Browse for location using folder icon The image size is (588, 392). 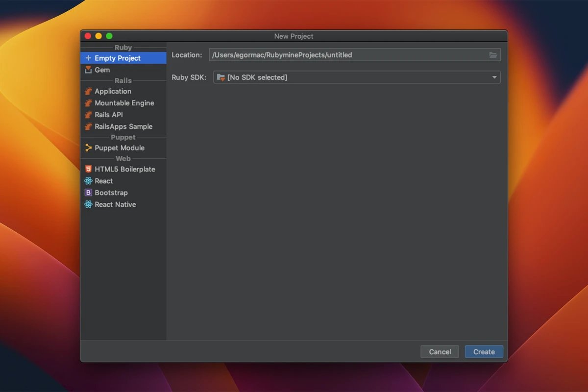493,55
